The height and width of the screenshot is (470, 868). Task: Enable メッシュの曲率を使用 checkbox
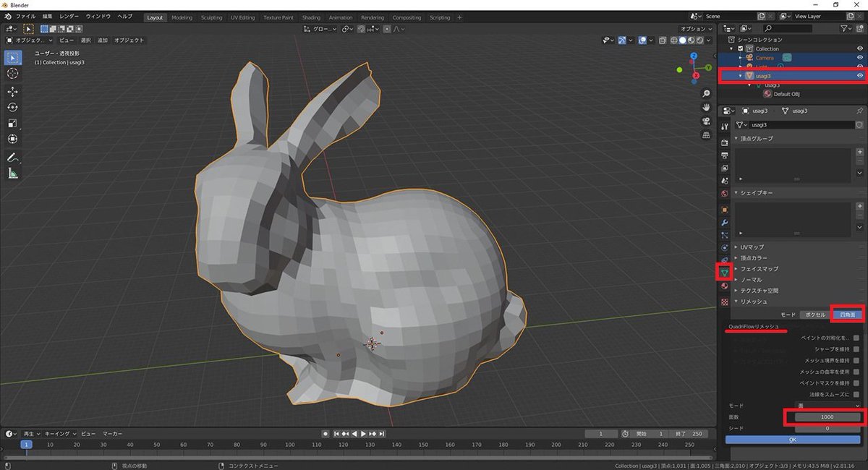point(856,372)
